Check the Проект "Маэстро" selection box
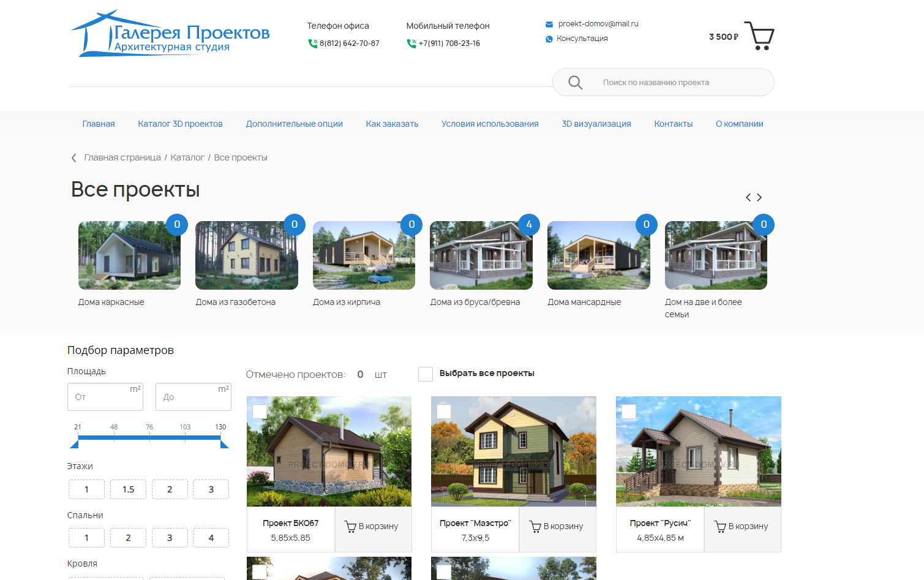The width and height of the screenshot is (924, 580). (444, 412)
